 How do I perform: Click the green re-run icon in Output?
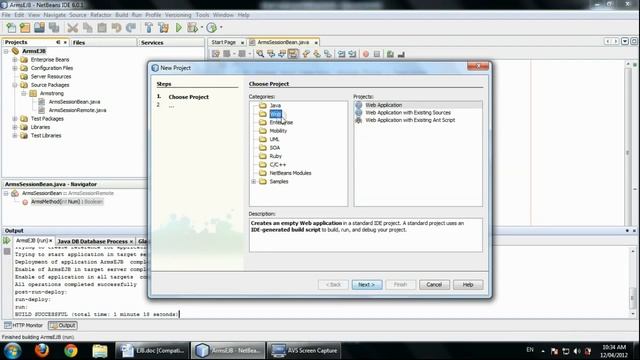pos(7,240)
